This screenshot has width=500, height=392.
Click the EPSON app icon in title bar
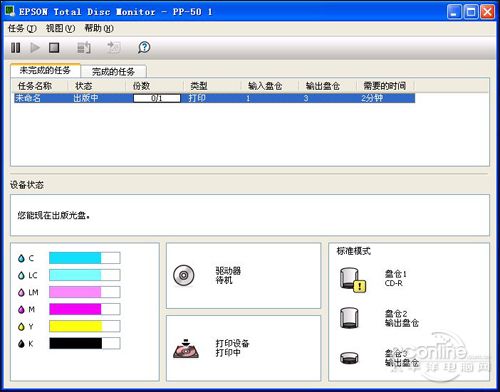click(10, 11)
